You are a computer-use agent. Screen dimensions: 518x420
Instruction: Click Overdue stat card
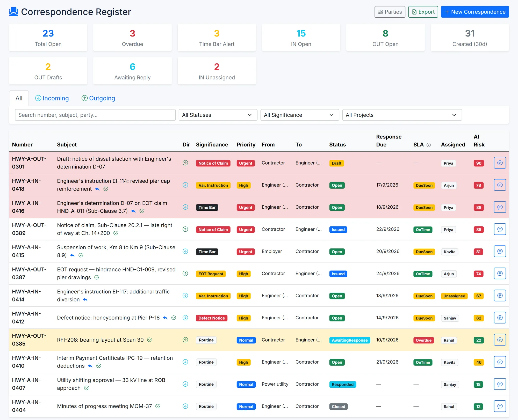132,38
